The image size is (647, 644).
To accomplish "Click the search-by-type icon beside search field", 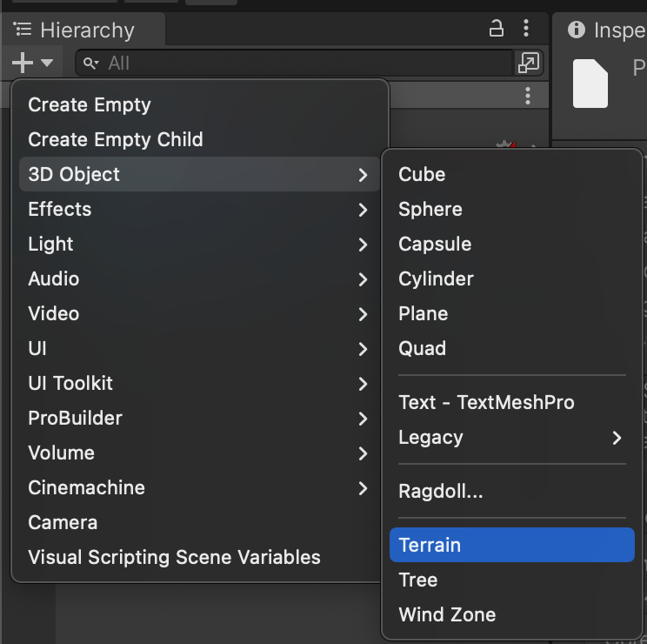I will point(528,63).
